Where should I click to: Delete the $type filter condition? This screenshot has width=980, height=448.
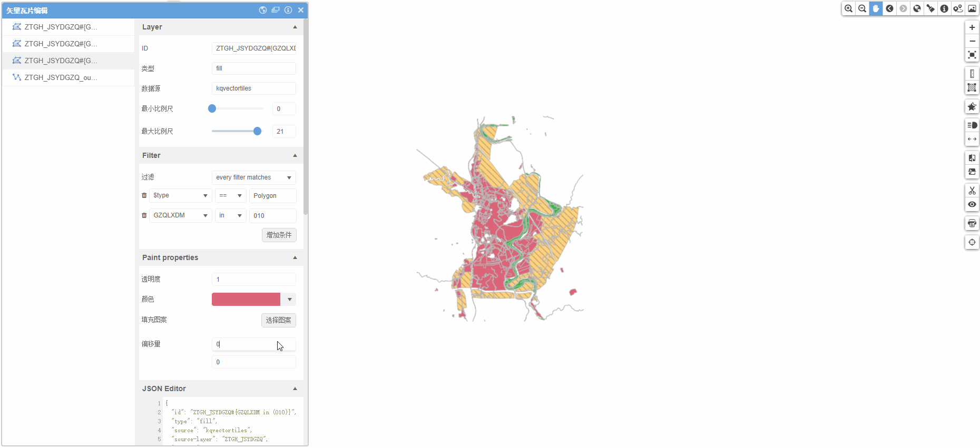(144, 195)
